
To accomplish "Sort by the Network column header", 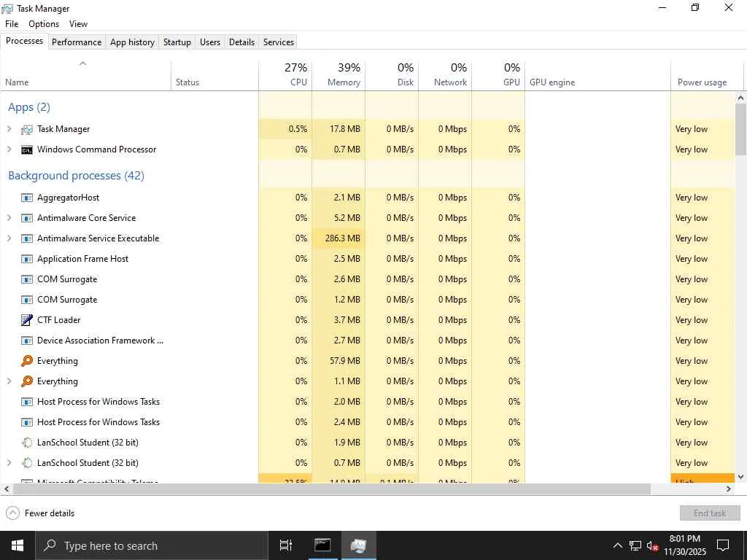I will point(446,76).
